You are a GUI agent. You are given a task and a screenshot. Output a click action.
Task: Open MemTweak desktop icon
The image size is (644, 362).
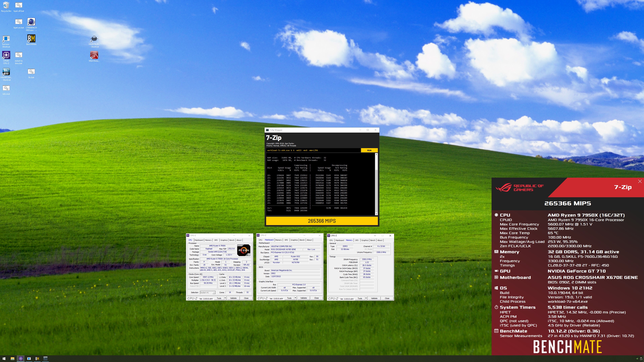pyautogui.click(x=94, y=56)
